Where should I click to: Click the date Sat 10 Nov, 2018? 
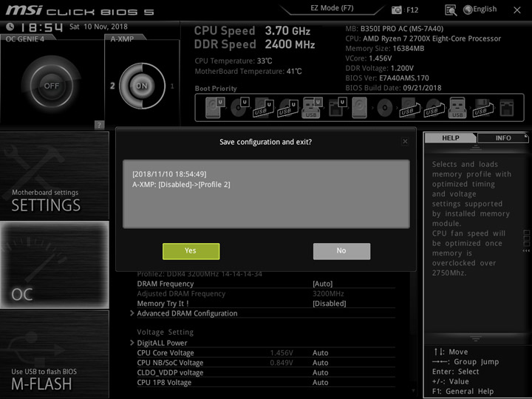click(x=98, y=27)
